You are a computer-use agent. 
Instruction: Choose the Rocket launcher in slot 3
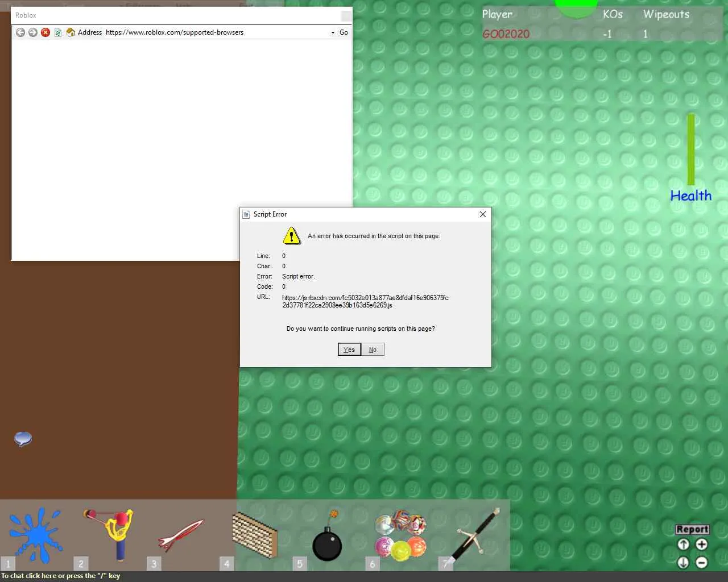182,535
